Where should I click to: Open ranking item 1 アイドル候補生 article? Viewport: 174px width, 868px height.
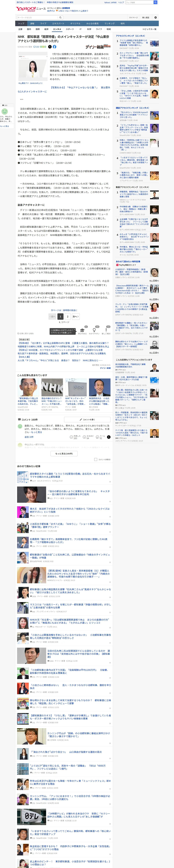click(134, 43)
